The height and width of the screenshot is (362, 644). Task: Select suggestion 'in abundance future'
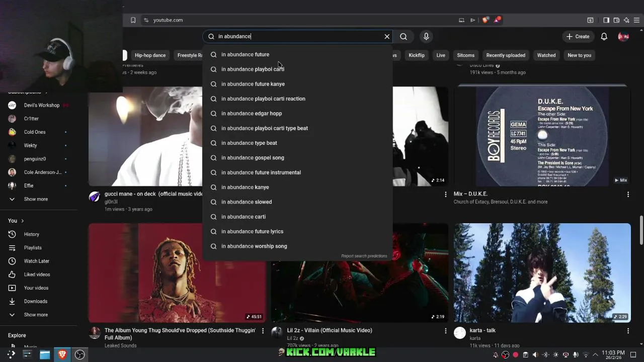[297, 54]
